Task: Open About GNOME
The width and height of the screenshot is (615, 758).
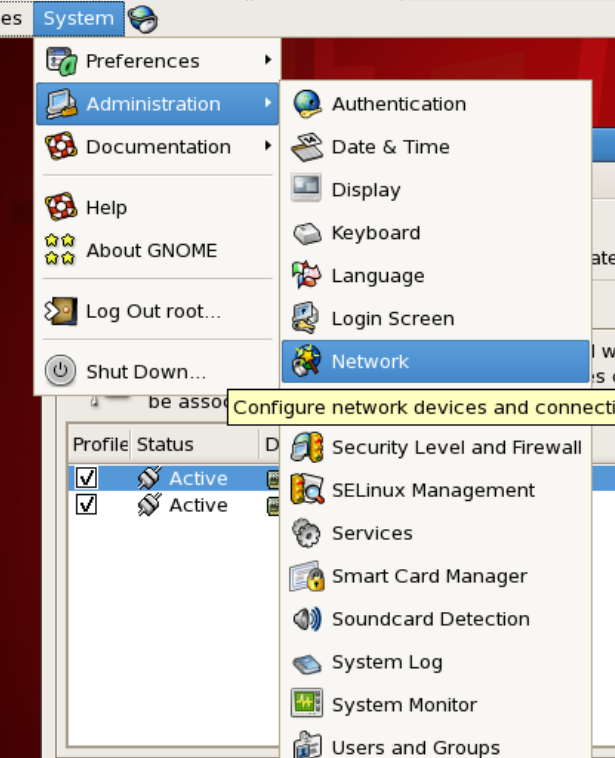Action: point(157,250)
